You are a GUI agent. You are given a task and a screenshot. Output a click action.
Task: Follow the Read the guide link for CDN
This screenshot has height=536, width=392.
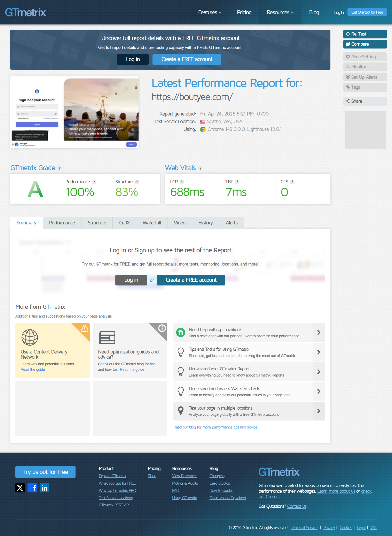(33, 370)
